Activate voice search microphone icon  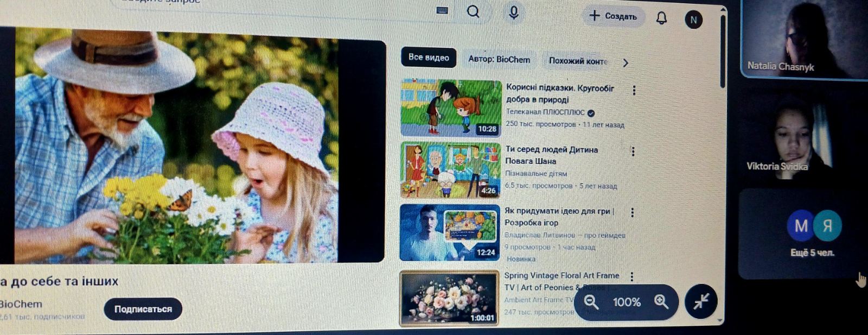click(514, 12)
